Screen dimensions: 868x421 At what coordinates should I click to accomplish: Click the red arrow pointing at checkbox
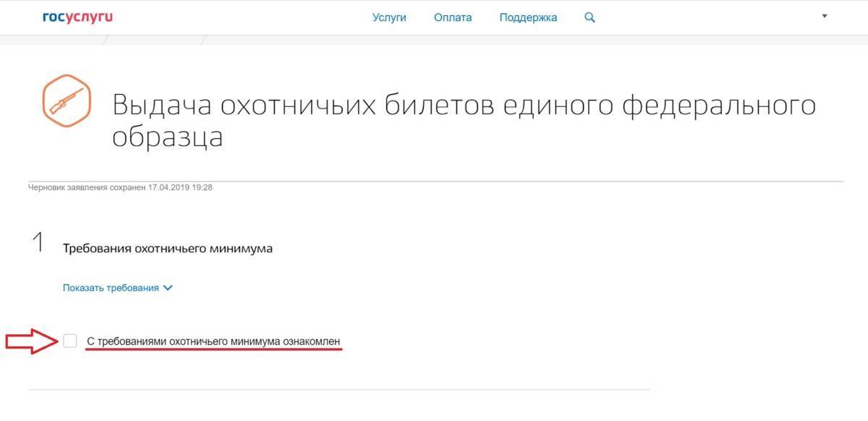coord(31,342)
